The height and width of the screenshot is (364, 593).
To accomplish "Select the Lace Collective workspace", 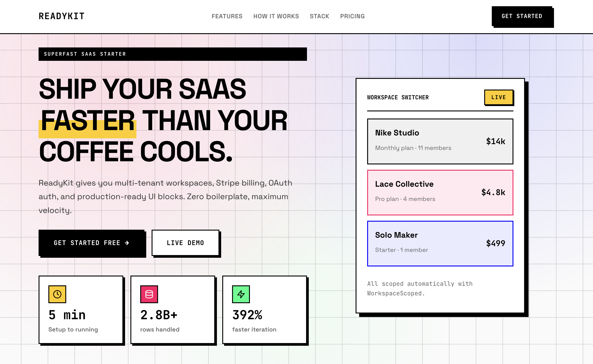I will coord(440,192).
